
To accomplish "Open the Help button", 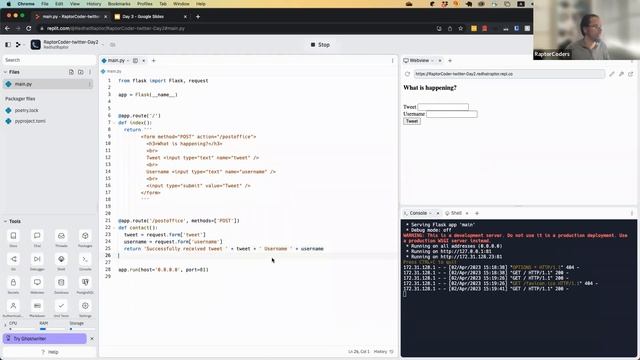I will [50, 352].
